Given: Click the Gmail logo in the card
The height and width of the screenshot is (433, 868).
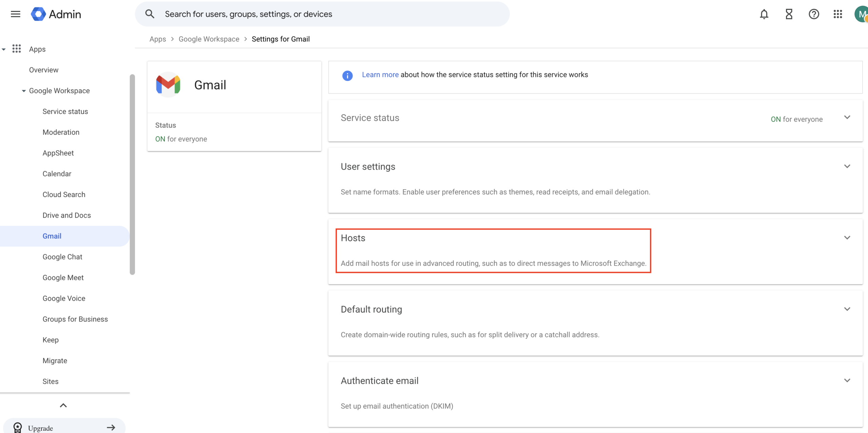Looking at the screenshot, I should [x=168, y=84].
